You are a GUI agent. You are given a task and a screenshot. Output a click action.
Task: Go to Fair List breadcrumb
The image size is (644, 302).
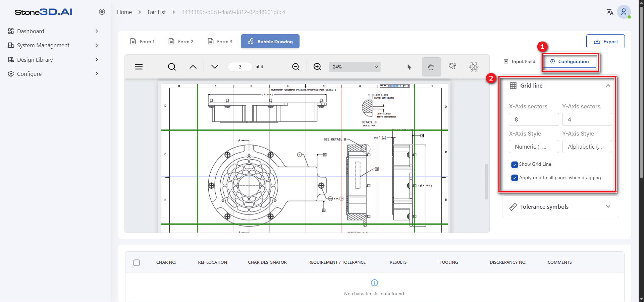pos(157,12)
